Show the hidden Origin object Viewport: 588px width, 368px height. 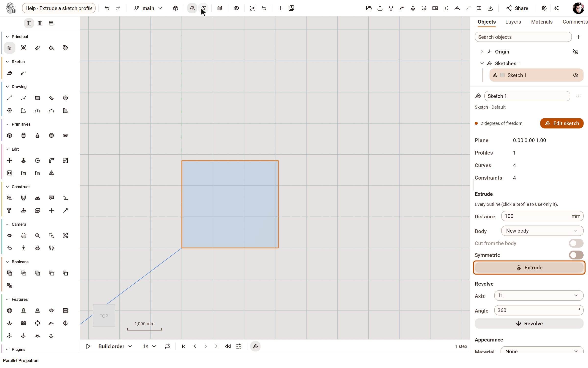pyautogui.click(x=576, y=52)
